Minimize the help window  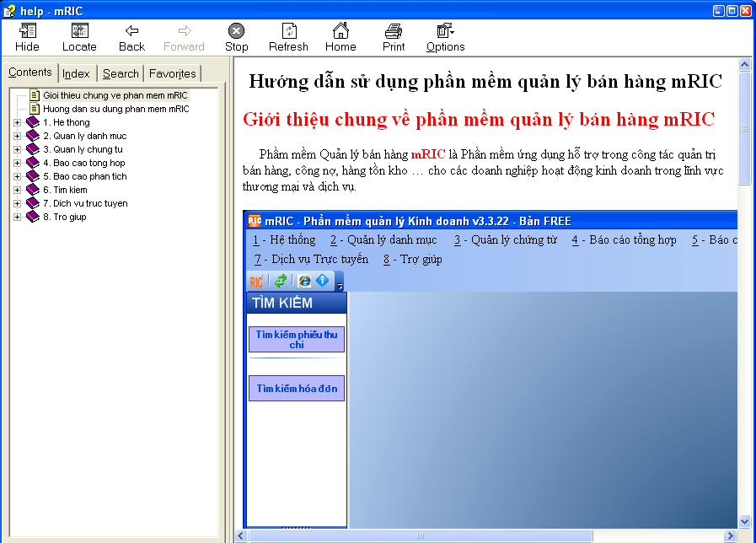click(x=719, y=11)
